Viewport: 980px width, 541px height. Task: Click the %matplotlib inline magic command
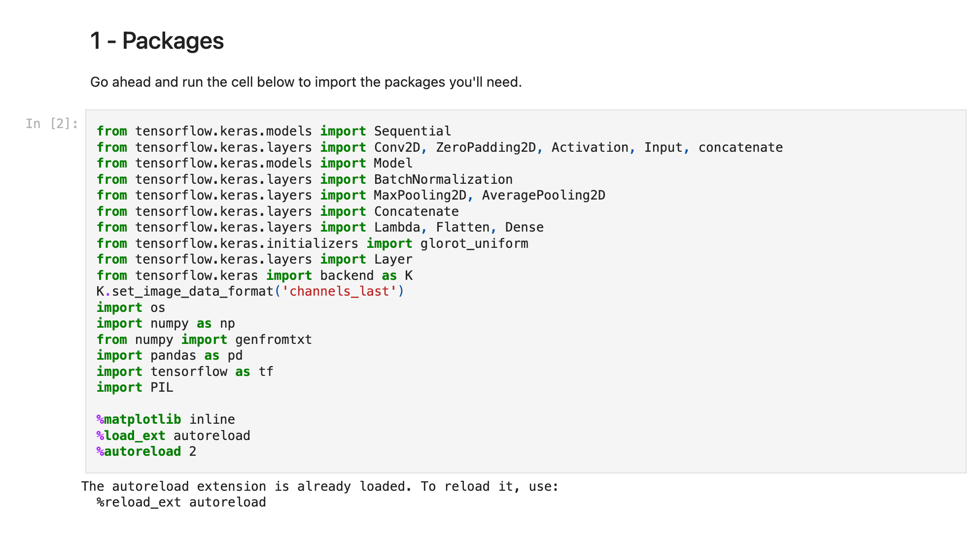pyautogui.click(x=166, y=419)
